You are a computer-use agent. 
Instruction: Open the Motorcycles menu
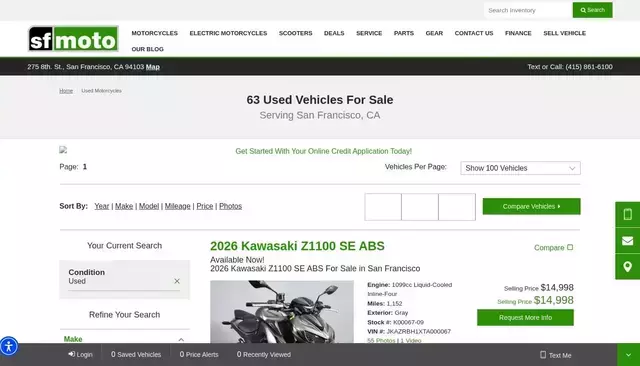tap(155, 33)
